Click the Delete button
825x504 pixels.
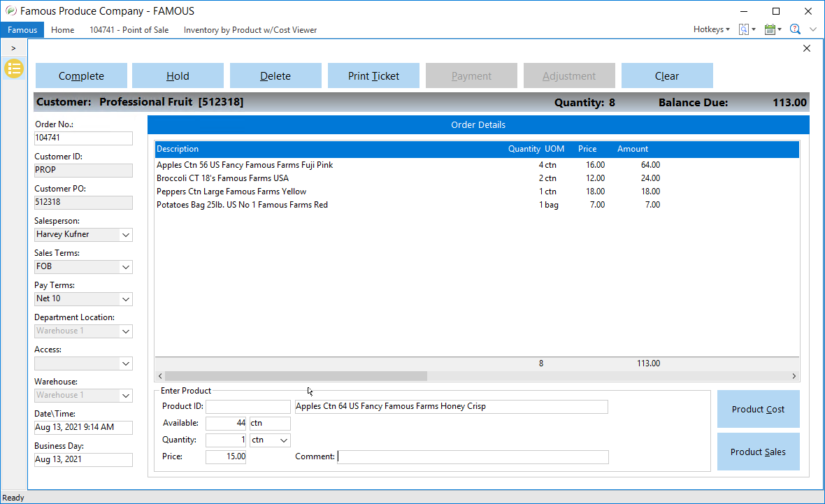point(275,75)
